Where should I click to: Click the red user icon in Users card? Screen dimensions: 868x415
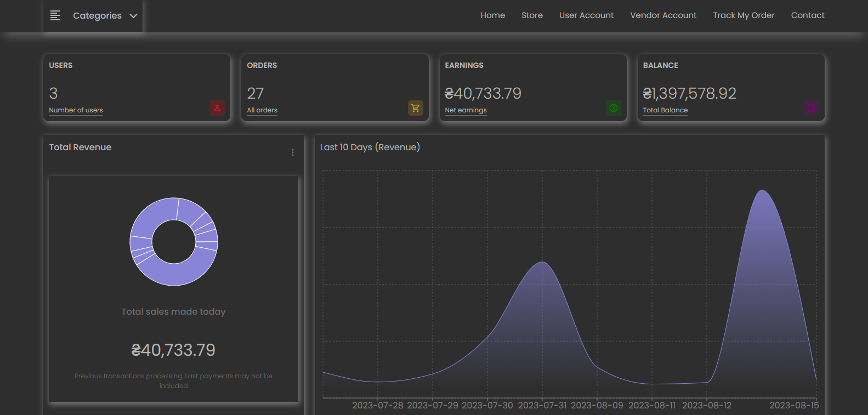pos(217,108)
